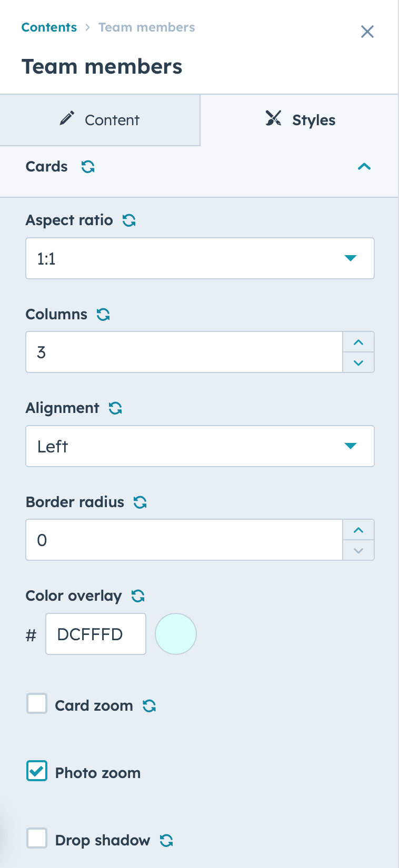This screenshot has width=399, height=868.
Task: Uncheck the Photo zoom checkbox
Action: tap(37, 771)
